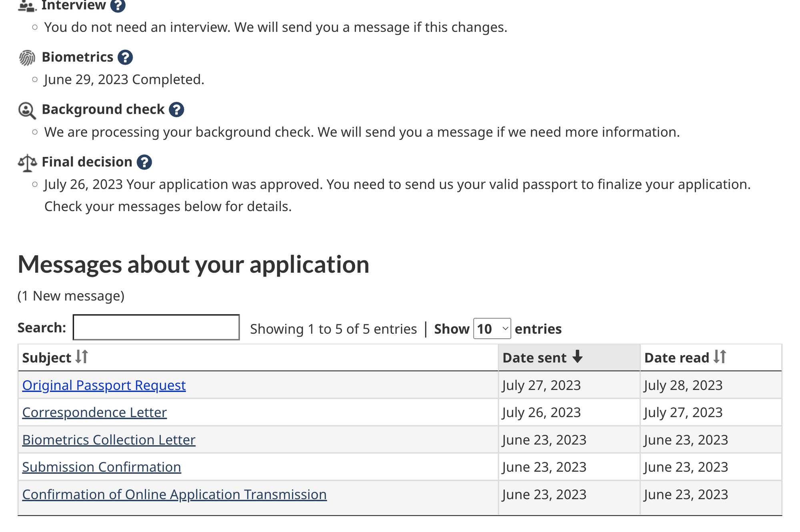
Task: Click the Interview people icon
Action: click(x=27, y=6)
